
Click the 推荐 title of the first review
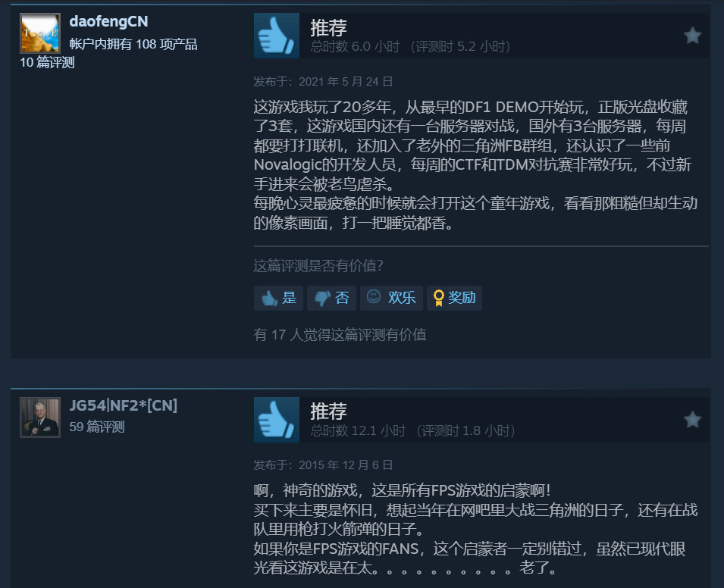coord(328,28)
